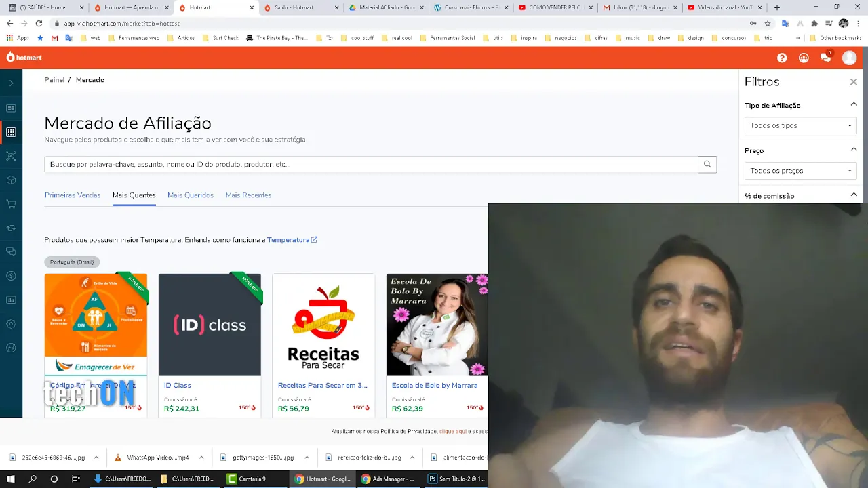Switch to Mais Queridos tab

tap(191, 195)
